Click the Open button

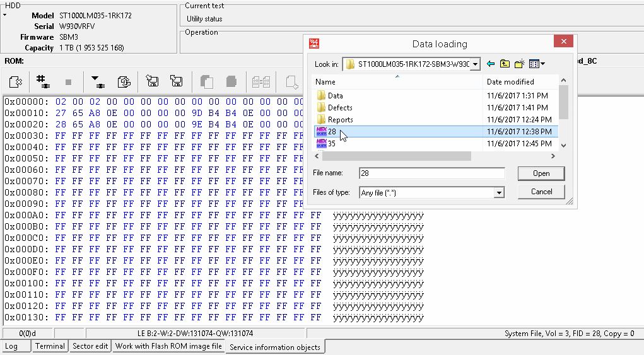541,173
